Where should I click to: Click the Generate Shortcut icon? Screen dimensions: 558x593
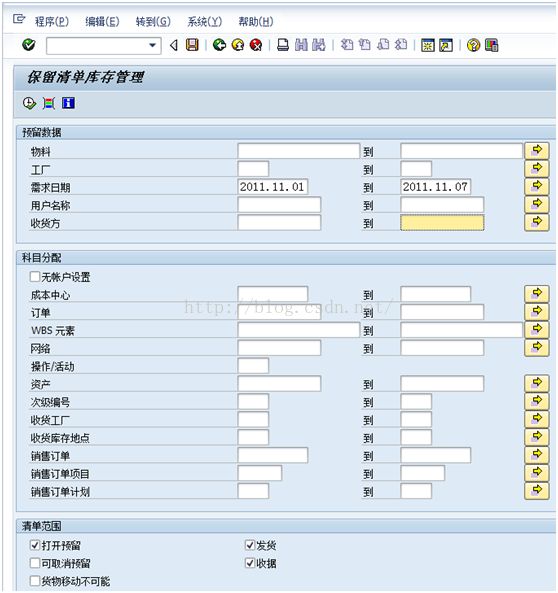coord(446,45)
